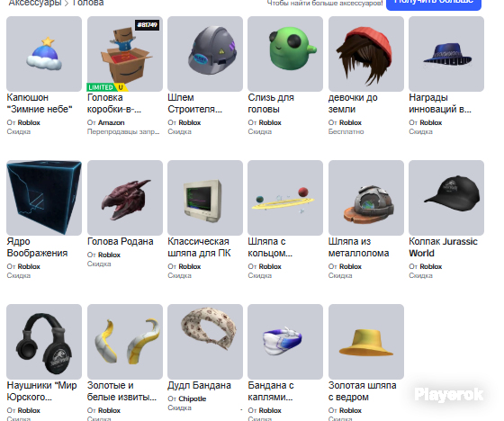Click the Голова breadcrumb item

coord(88,4)
